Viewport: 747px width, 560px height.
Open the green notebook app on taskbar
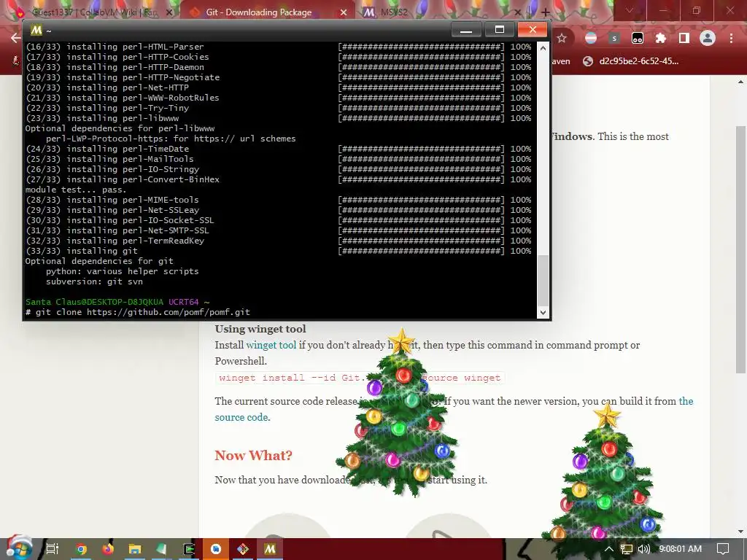point(162,549)
